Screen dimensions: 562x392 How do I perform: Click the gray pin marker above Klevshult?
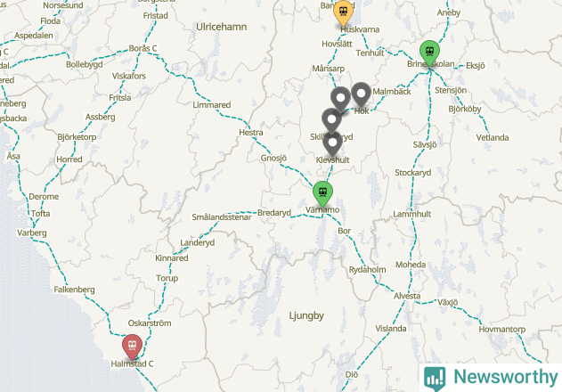[x=332, y=143]
